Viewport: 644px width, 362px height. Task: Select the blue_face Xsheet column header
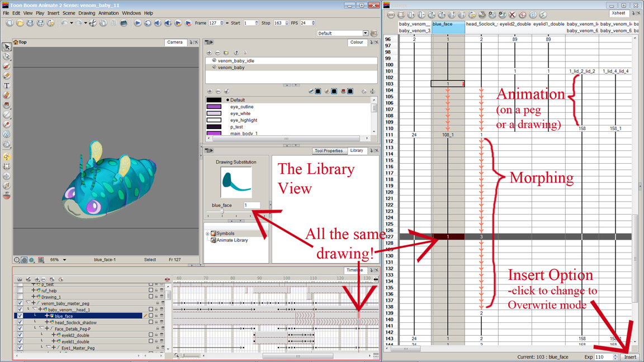448,27
